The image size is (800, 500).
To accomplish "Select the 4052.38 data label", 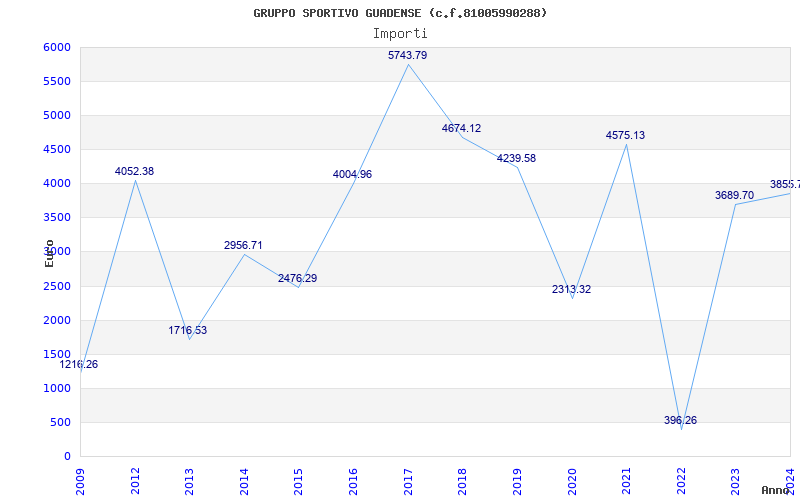I will point(134,171).
